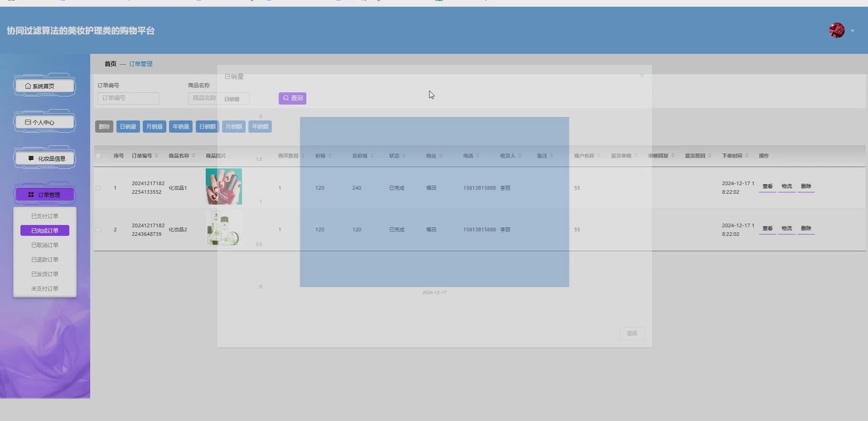Click 查看 for order 化妆品2
Image resolution: width=868 pixels, height=421 pixels.
tap(767, 229)
